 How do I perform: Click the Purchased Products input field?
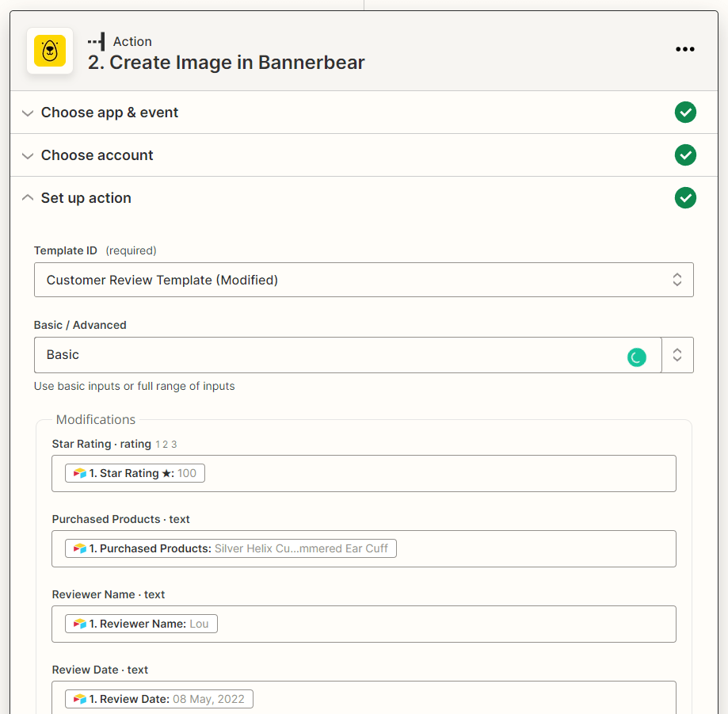[x=364, y=548]
